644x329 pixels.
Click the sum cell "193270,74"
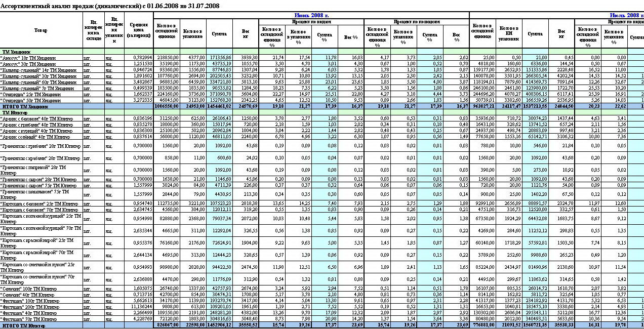click(220, 300)
